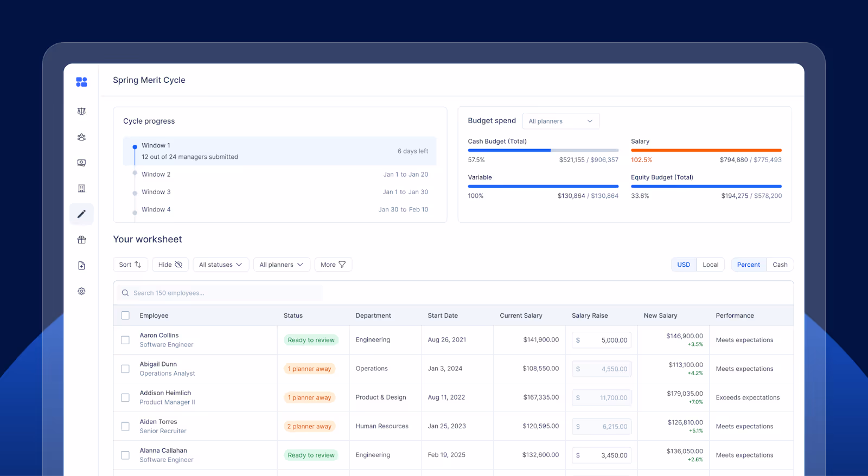Click Addison Heimlich salary raise 11,700.00 field
This screenshot has width=868, height=476.
click(x=602, y=397)
